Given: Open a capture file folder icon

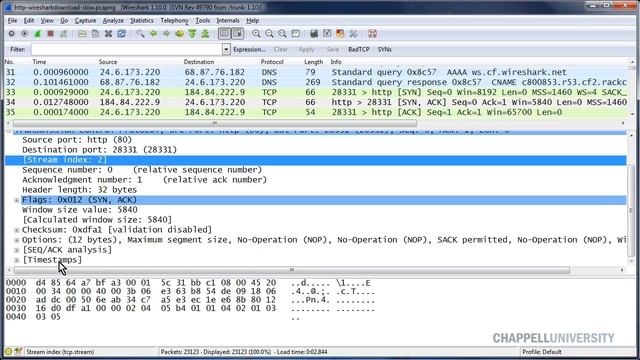Looking at the screenshot, I should tap(82, 34).
